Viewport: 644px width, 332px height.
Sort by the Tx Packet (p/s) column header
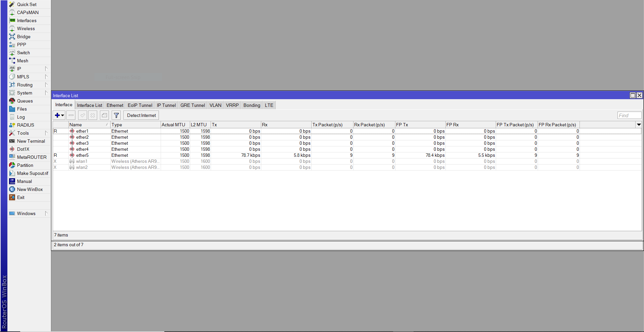[x=332, y=125]
